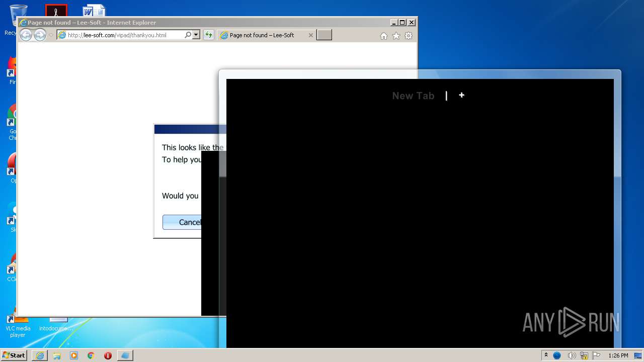Open the Action Center flag icon
Screen dimensions: 644x362
[x=596, y=355]
